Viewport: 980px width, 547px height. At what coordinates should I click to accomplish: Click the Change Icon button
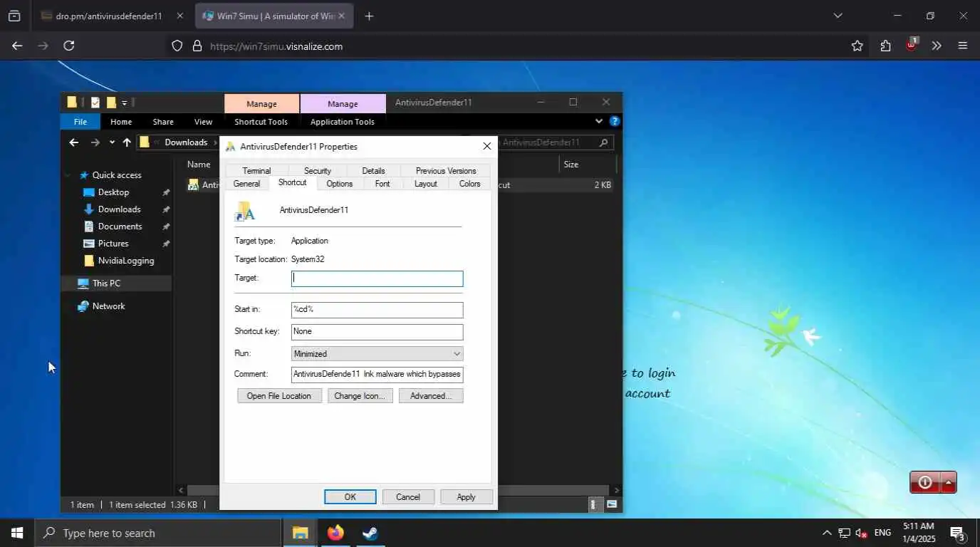tap(360, 396)
